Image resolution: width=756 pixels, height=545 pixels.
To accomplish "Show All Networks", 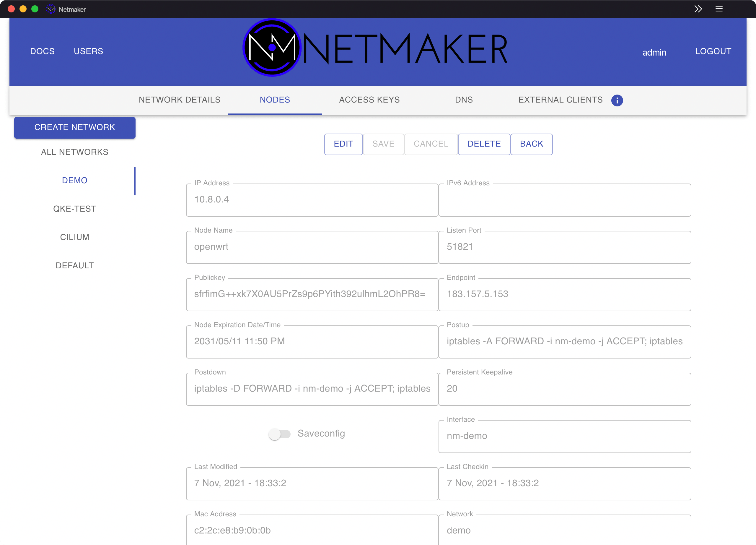I will coord(74,152).
